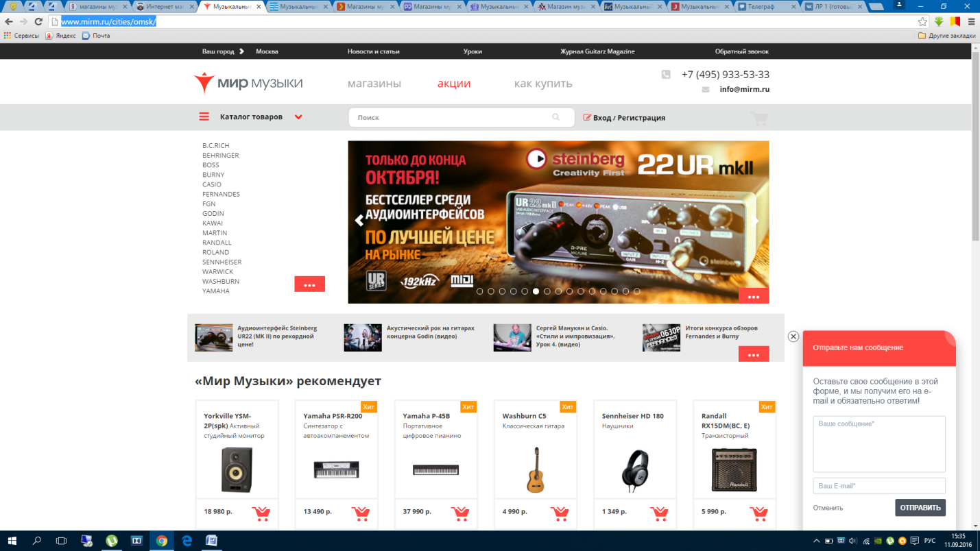Open the Sennheiser HD 180 headphones image
980x551 pixels.
tap(635, 469)
